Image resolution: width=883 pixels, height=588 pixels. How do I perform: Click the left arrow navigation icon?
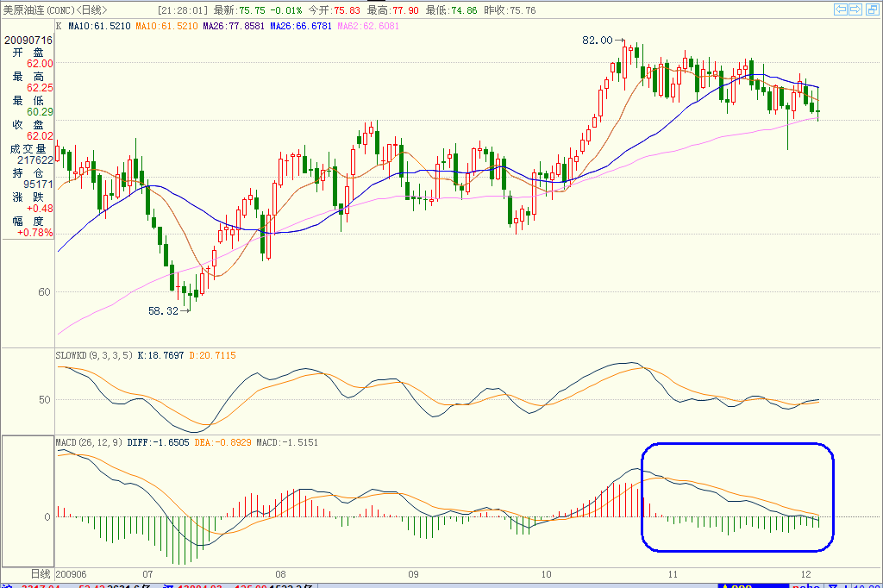click(x=841, y=9)
